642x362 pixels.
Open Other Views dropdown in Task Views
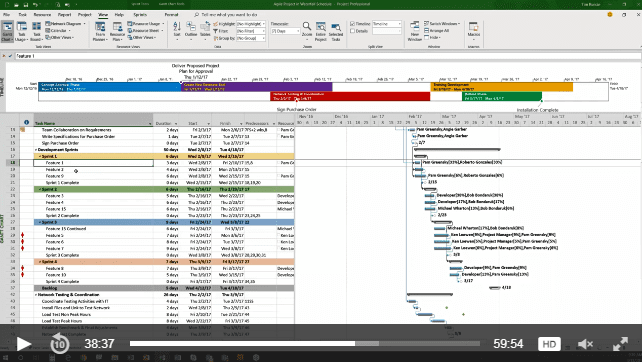[x=60, y=38]
